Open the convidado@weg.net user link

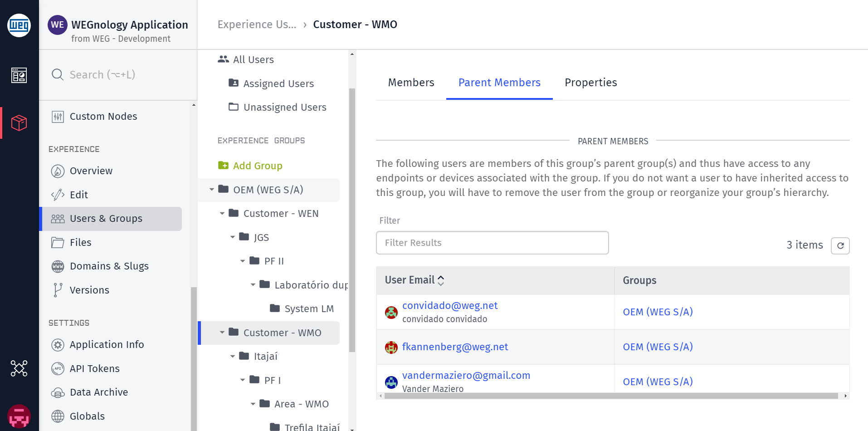pos(450,306)
